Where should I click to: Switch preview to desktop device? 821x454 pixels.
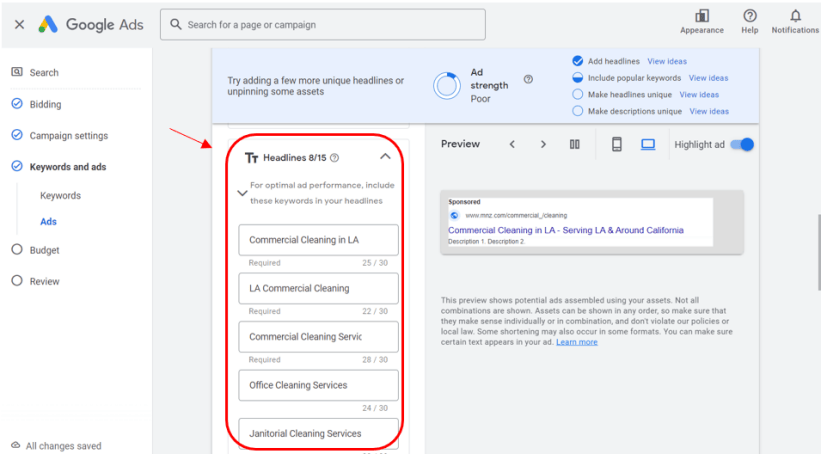[x=648, y=145]
